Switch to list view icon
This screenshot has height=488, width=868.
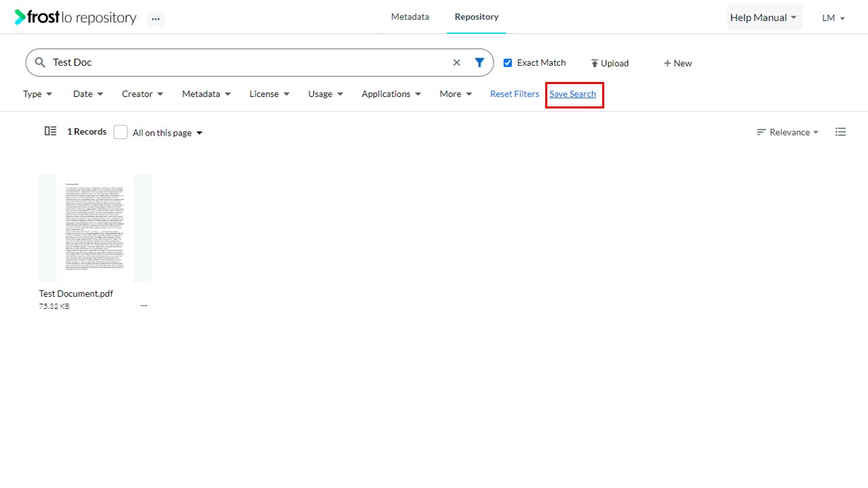tap(841, 132)
